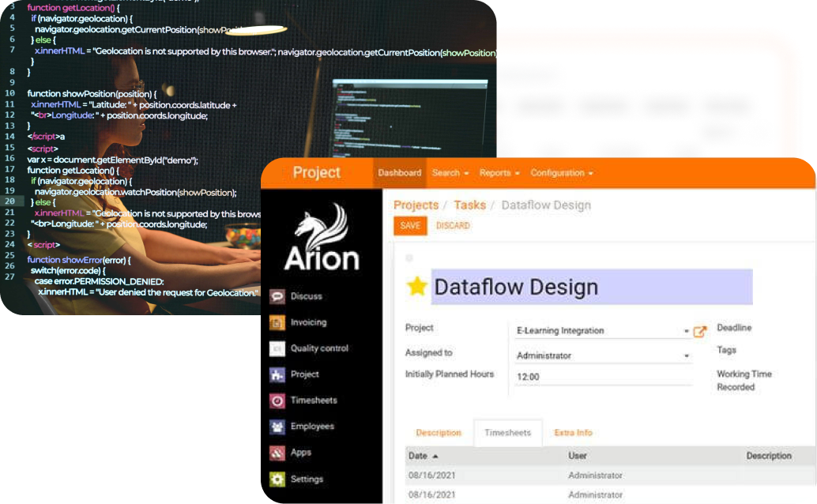Click code line 'switch(error.code) {'
The image size is (817, 504).
[x=68, y=270]
